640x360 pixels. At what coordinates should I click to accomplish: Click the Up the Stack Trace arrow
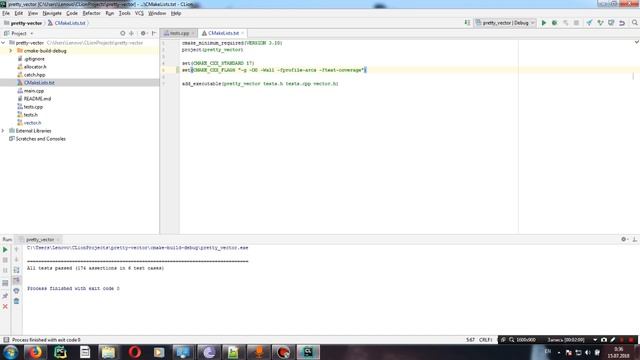16,249
